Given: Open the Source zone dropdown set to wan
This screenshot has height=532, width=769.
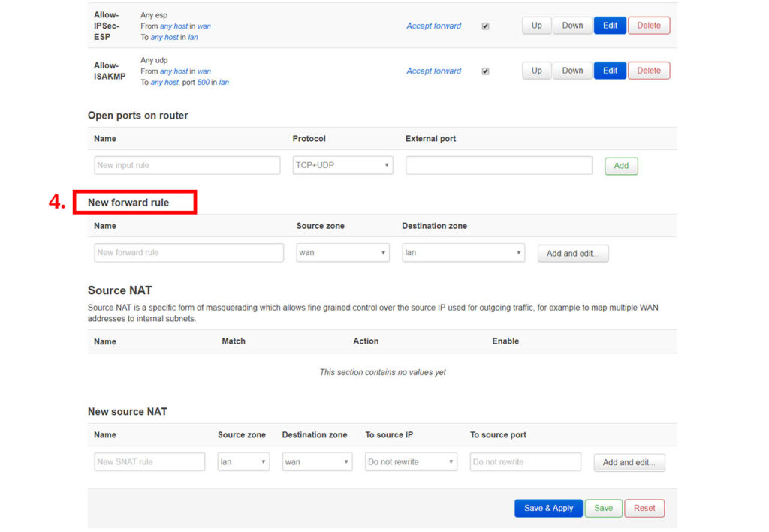Looking at the screenshot, I should click(x=342, y=252).
